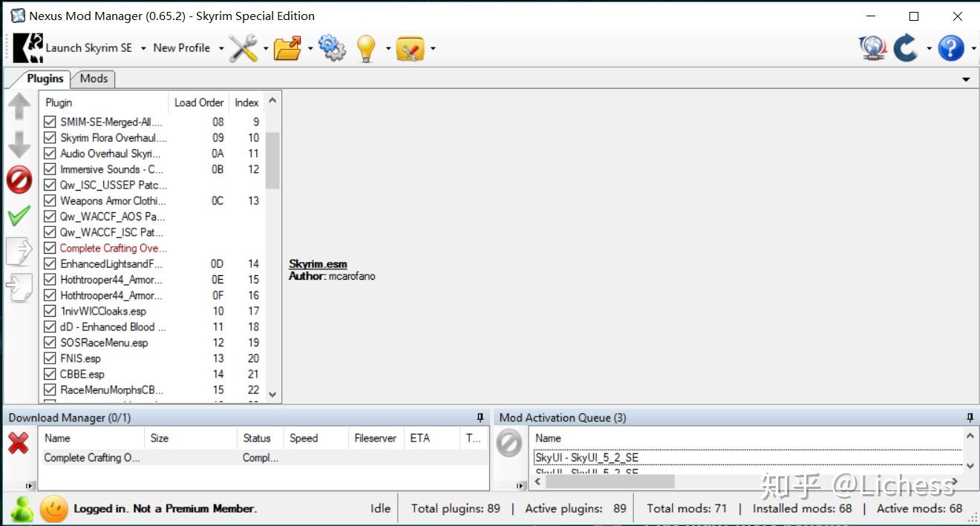Expand the New Profile dropdown arrow
Screen dimensions: 980x526
tap(221, 48)
